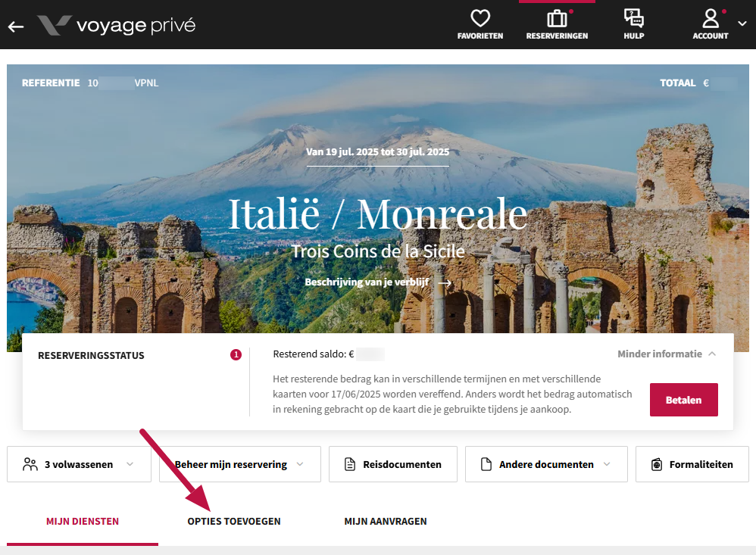This screenshot has height=555, width=756.
Task: Expand Andere documenten dropdown
Action: tap(546, 464)
